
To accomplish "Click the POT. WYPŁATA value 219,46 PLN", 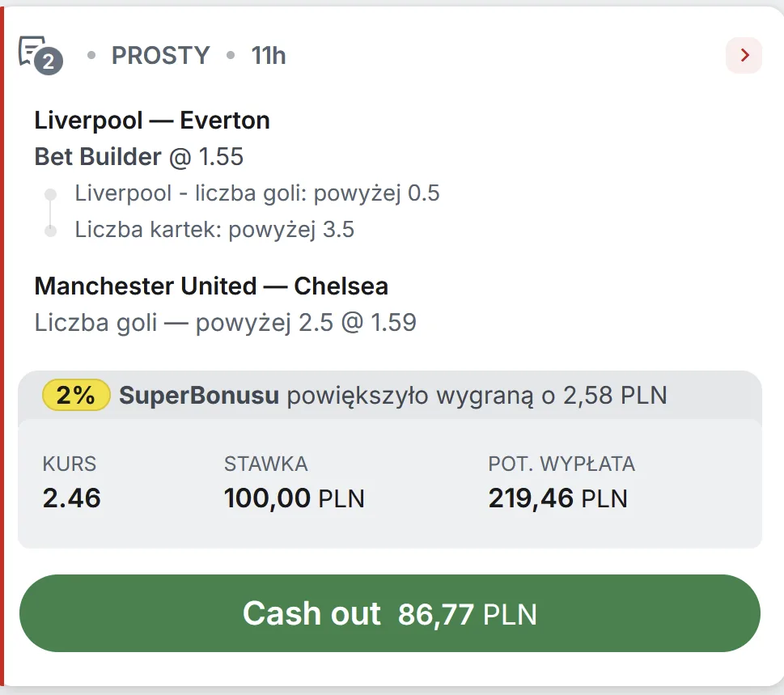I will [x=557, y=498].
